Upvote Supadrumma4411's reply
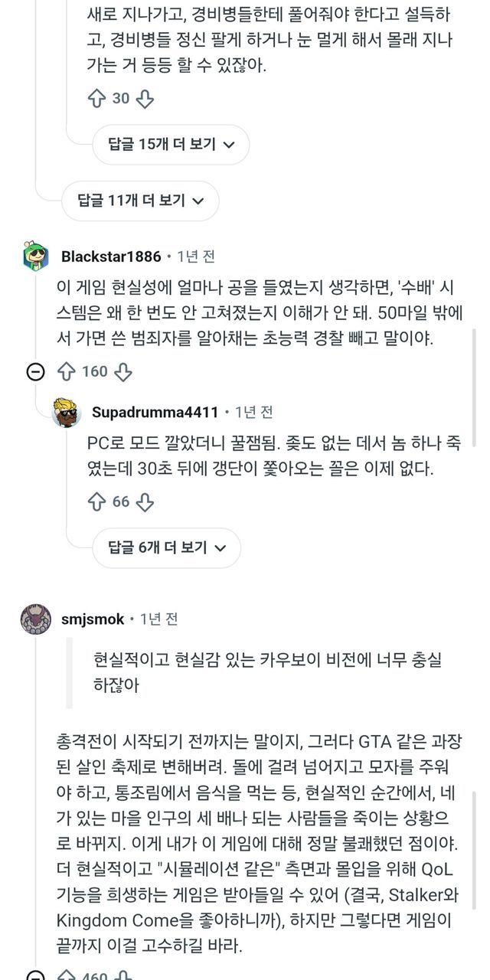This screenshot has height=980, width=490. (97, 501)
